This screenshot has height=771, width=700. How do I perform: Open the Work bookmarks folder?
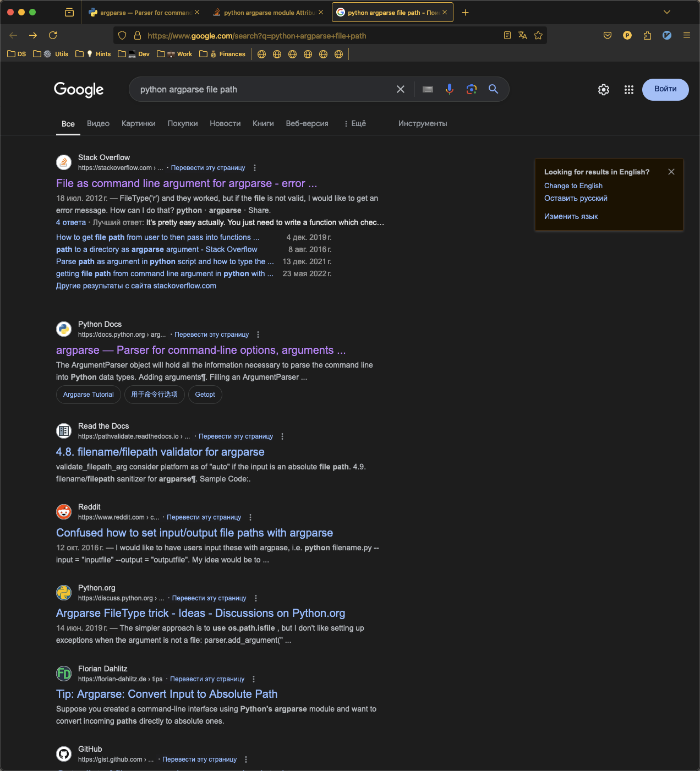(174, 54)
